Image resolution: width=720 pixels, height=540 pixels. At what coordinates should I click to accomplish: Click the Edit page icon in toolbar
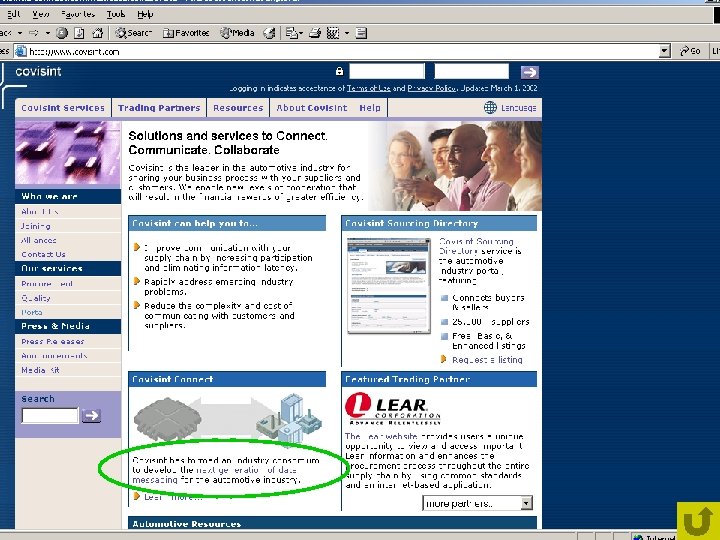tap(332, 33)
